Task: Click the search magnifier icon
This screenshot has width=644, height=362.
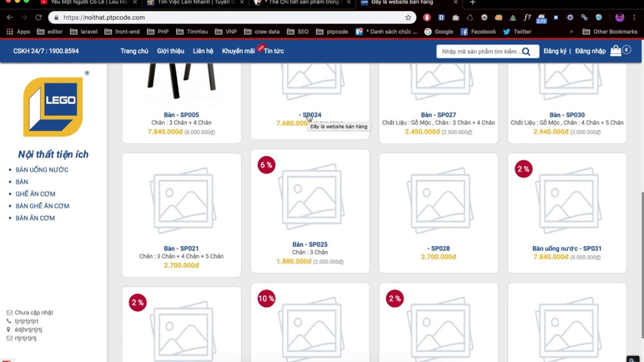Action: coord(526,51)
